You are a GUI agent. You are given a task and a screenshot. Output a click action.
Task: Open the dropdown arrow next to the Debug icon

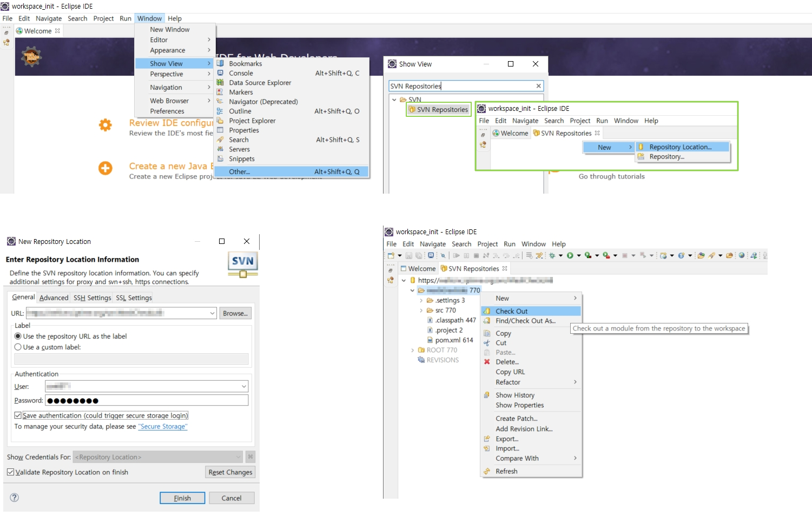pyautogui.click(x=560, y=255)
